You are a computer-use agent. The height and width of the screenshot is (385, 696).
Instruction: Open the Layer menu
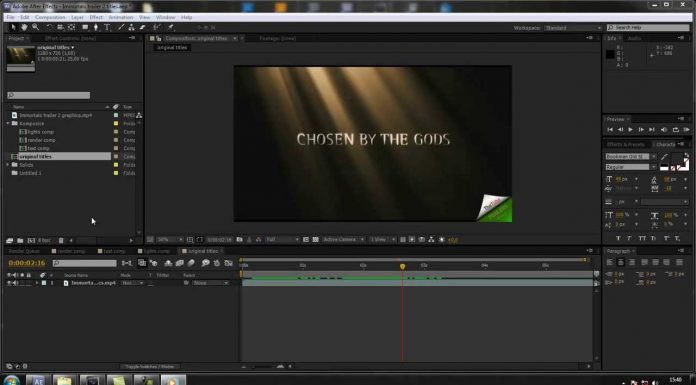point(77,17)
